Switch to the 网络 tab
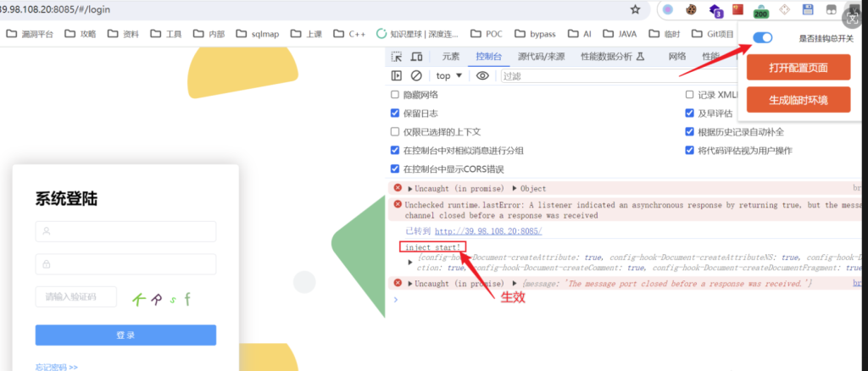868x371 pixels. [677, 57]
